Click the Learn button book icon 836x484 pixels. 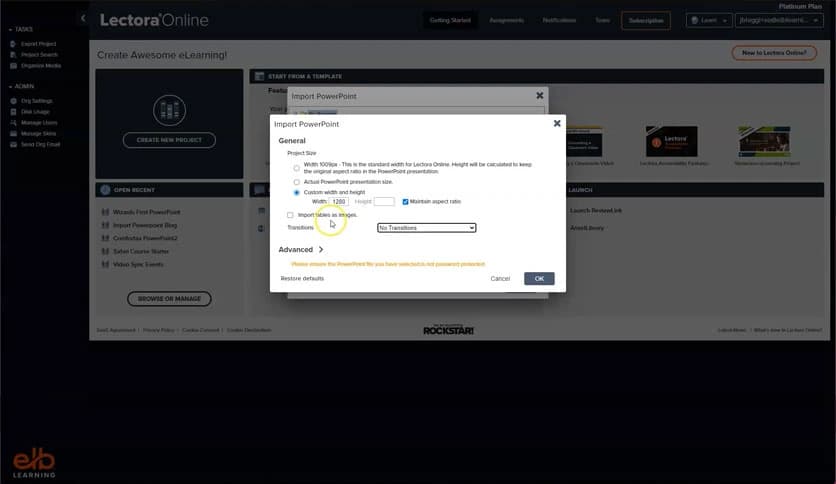(x=695, y=20)
